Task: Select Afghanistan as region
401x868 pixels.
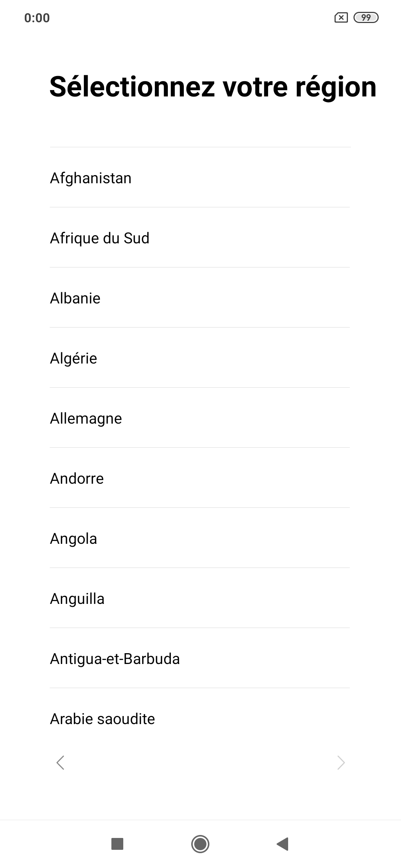Action: pos(91,178)
